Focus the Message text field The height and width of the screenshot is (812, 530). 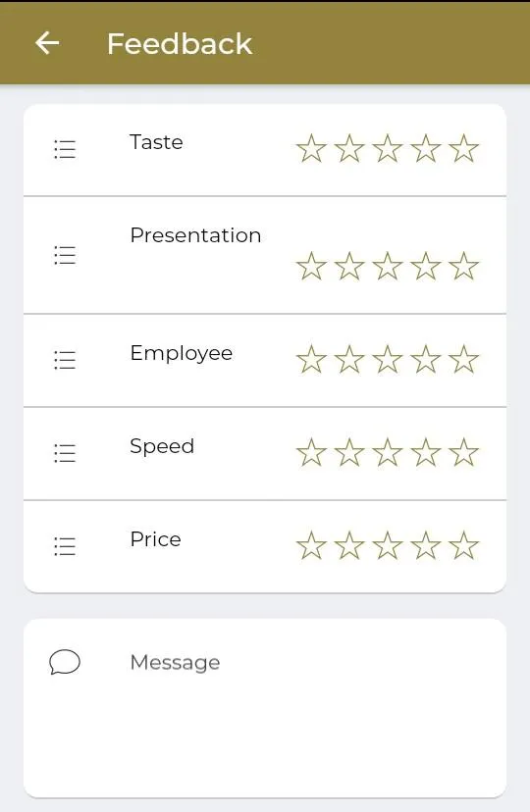[x=265, y=708]
